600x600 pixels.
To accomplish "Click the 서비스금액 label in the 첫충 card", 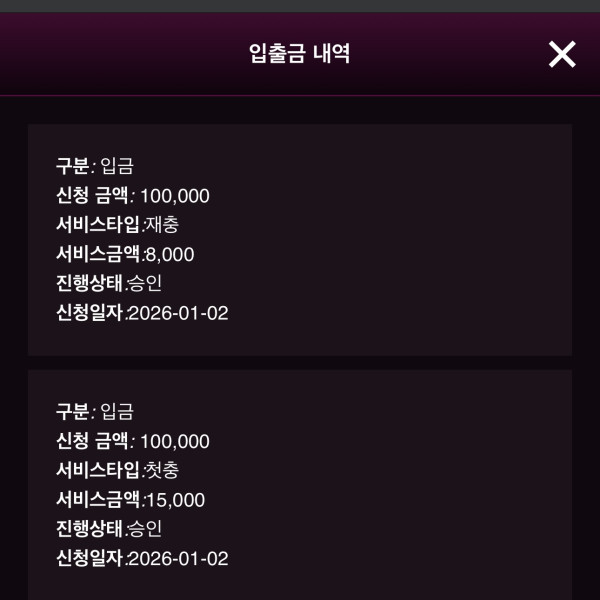I will pos(98,499).
